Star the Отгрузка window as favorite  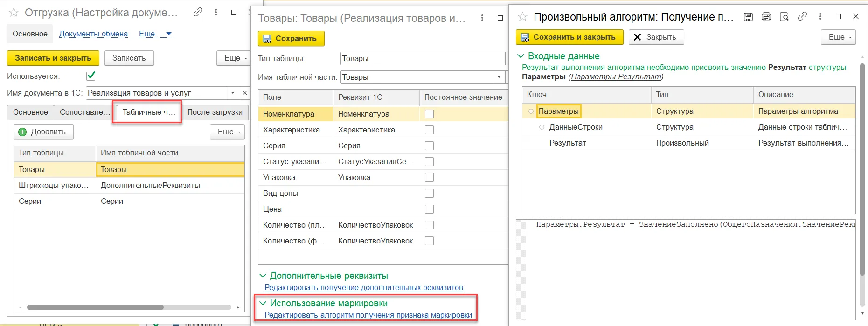coord(14,13)
